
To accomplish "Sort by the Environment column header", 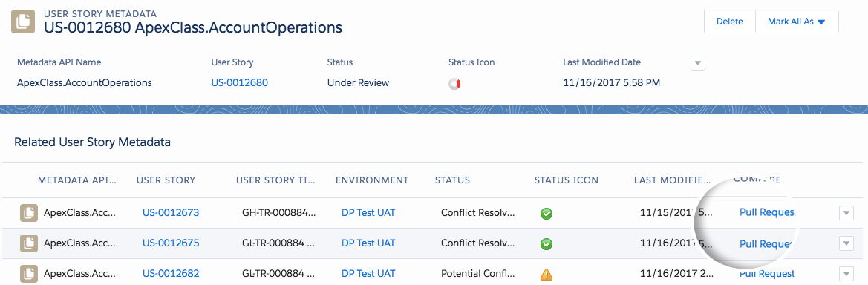I will (372, 180).
